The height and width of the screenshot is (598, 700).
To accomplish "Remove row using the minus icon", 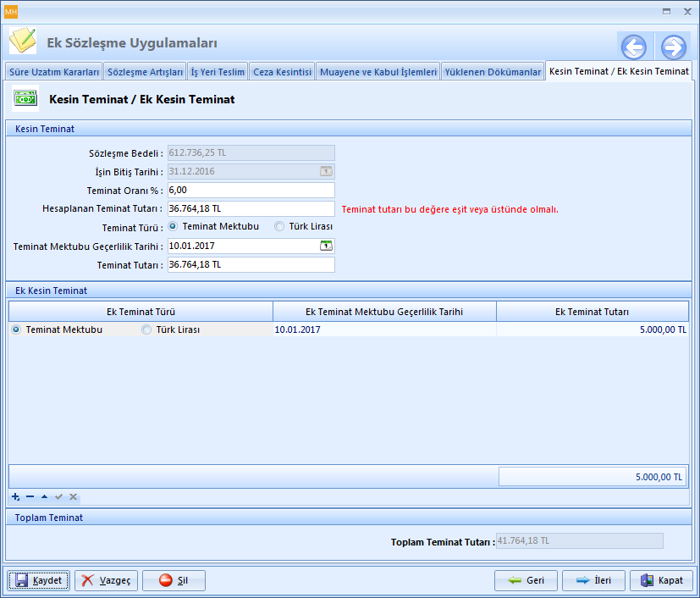I will (x=30, y=496).
